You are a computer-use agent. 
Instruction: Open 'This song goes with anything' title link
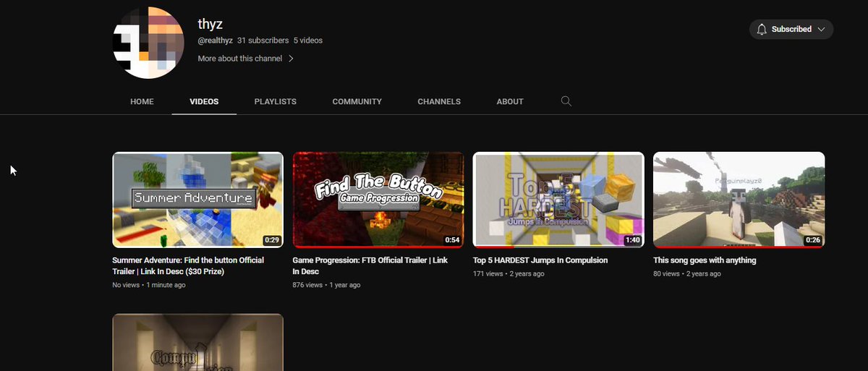point(705,260)
